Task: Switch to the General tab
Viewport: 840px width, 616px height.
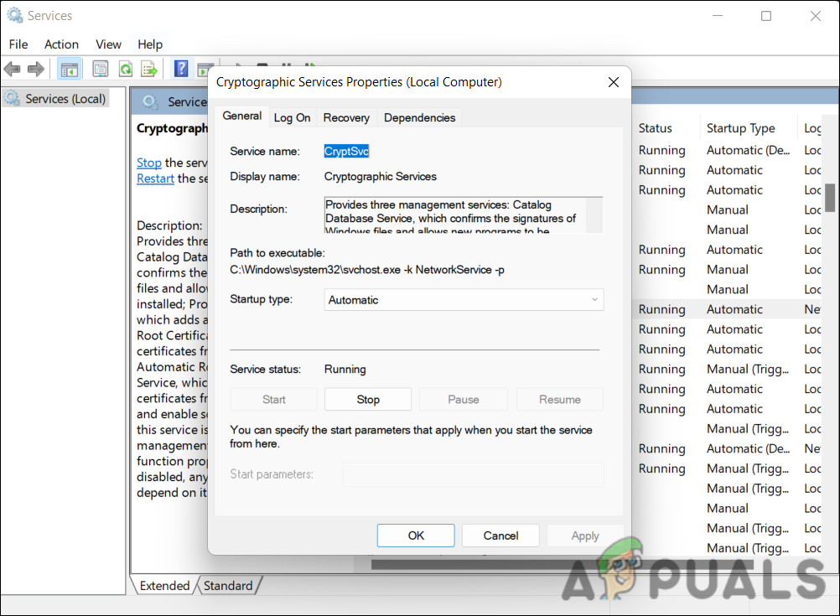Action: coord(242,116)
